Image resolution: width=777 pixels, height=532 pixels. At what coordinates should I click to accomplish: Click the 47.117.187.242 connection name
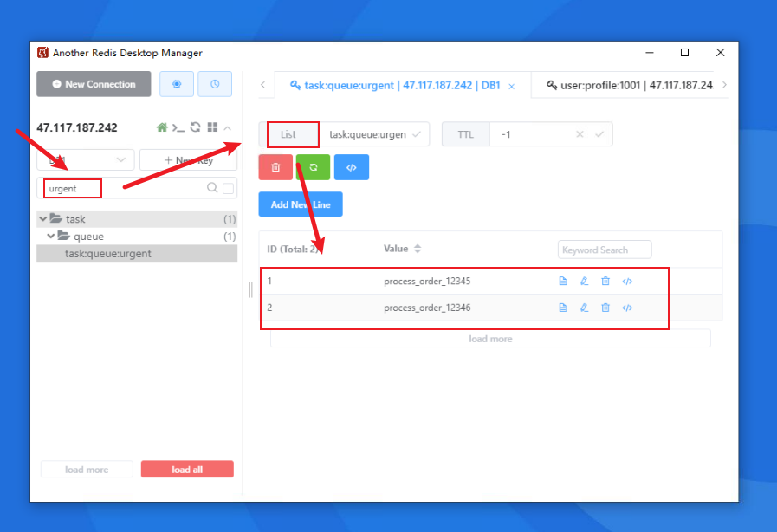coord(77,128)
